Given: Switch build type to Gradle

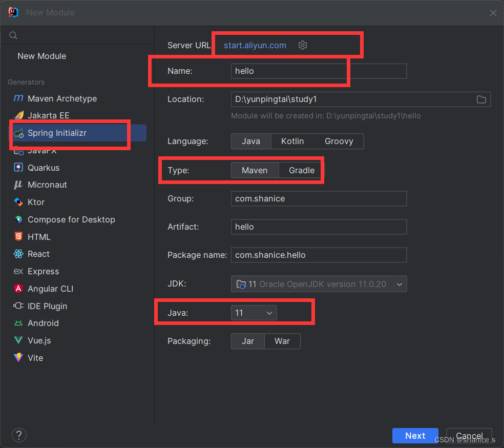Looking at the screenshot, I should (x=301, y=170).
